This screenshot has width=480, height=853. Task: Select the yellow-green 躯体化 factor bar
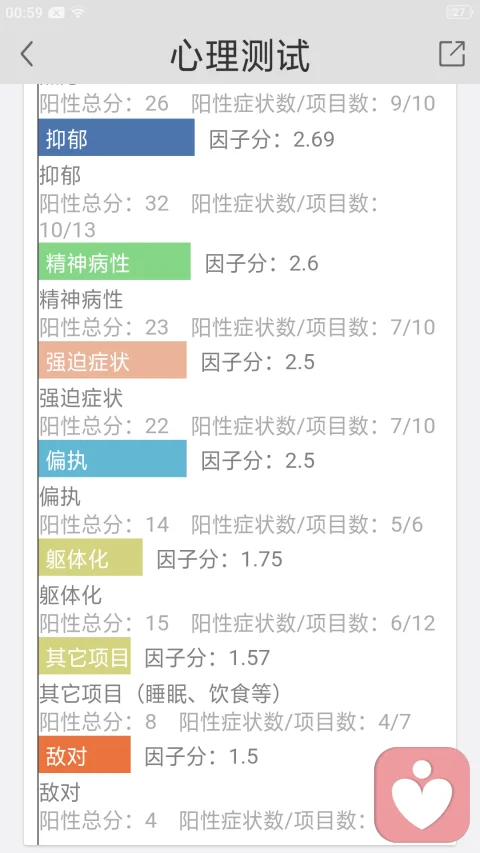click(90, 558)
